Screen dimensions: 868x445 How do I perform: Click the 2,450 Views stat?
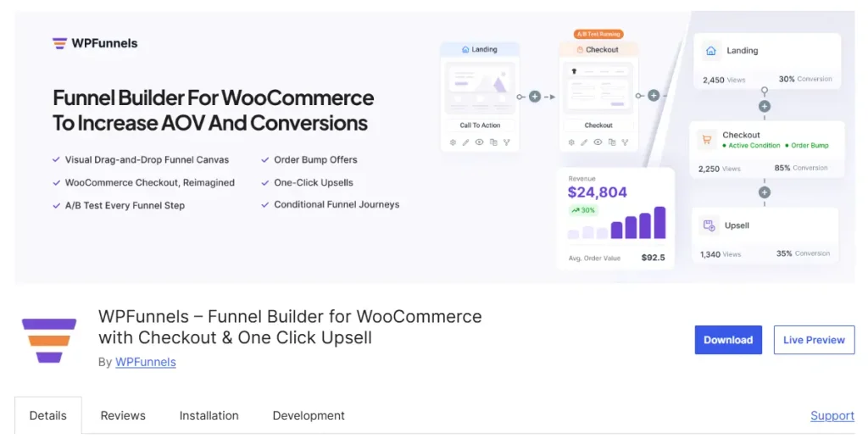724,80
